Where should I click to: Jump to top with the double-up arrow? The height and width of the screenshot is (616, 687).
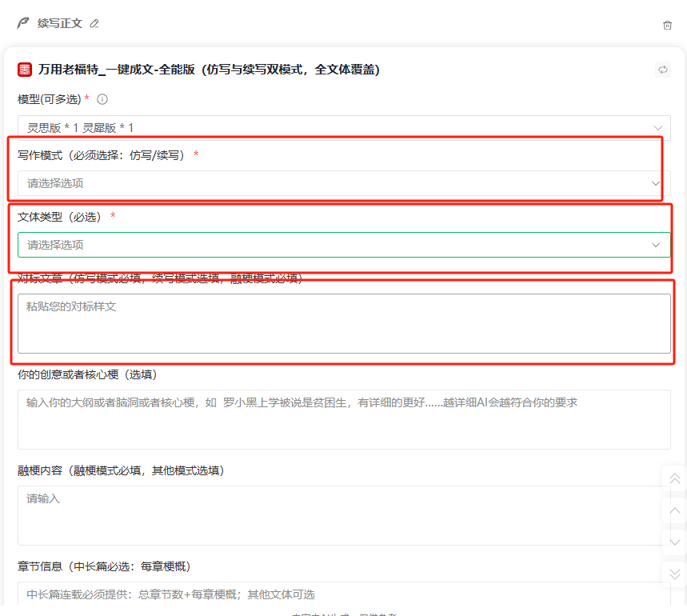tap(675, 478)
